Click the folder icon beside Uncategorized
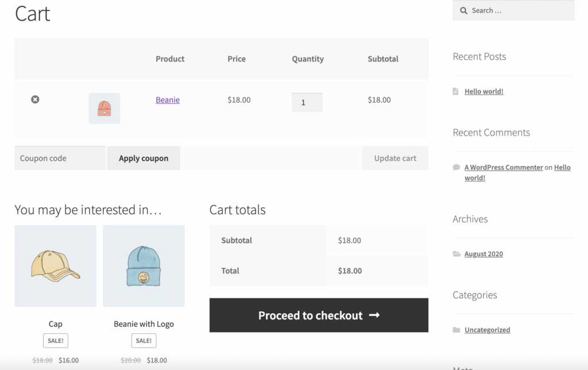This screenshot has height=370, width=588. [457, 330]
